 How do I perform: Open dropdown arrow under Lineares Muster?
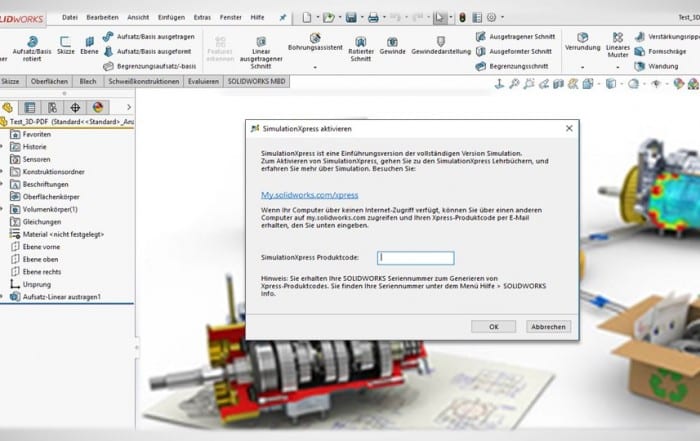618,67
